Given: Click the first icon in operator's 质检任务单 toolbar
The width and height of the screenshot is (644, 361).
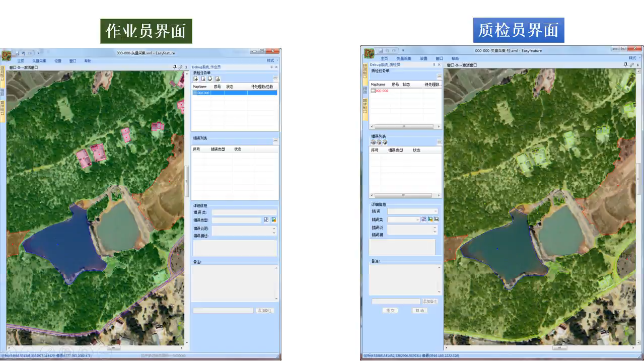Looking at the screenshot, I should point(196,79).
